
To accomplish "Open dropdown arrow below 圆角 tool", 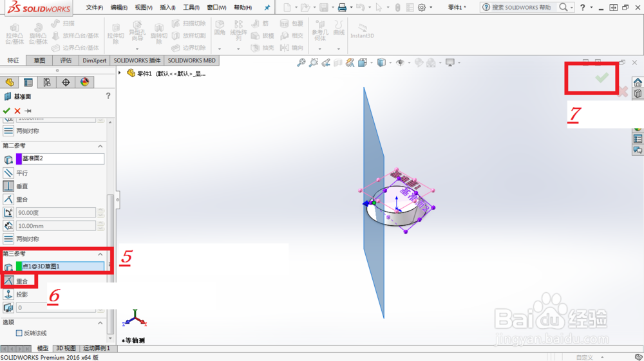I will (x=220, y=49).
